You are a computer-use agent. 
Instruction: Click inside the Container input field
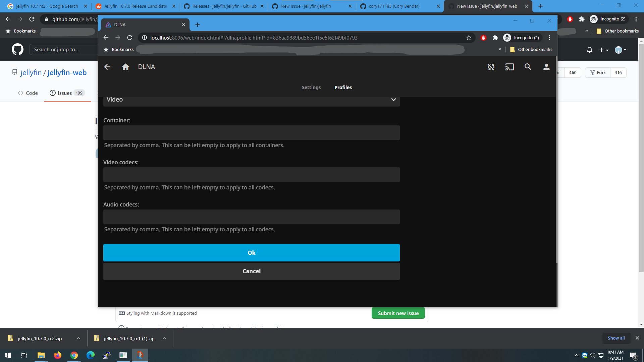click(252, 133)
